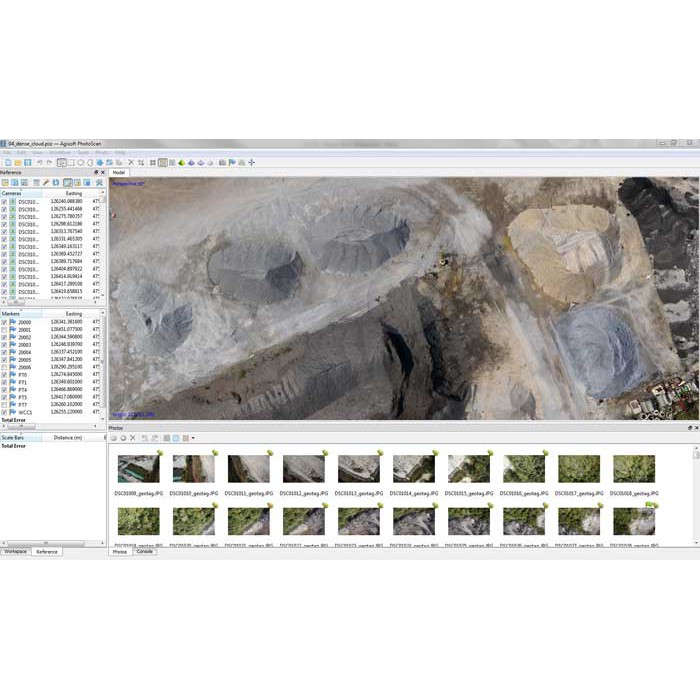The width and height of the screenshot is (700, 700).
Task: Click the Show markers flag icon
Action: tap(232, 162)
